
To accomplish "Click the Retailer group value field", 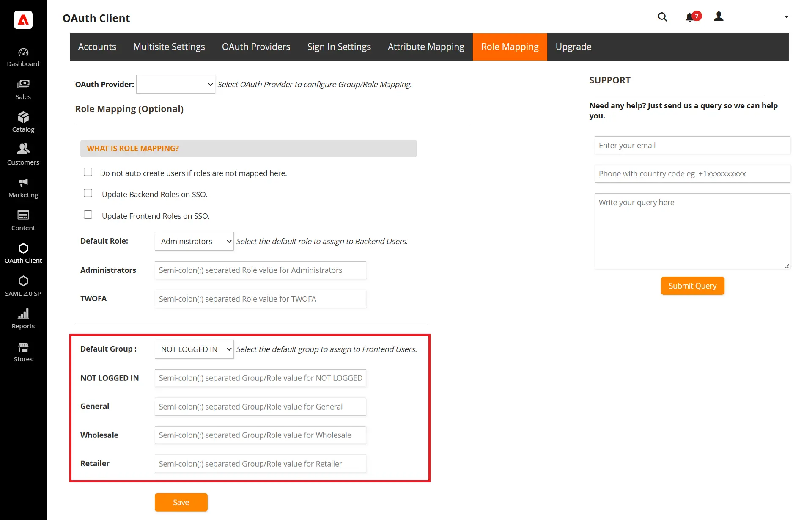I will (260, 464).
